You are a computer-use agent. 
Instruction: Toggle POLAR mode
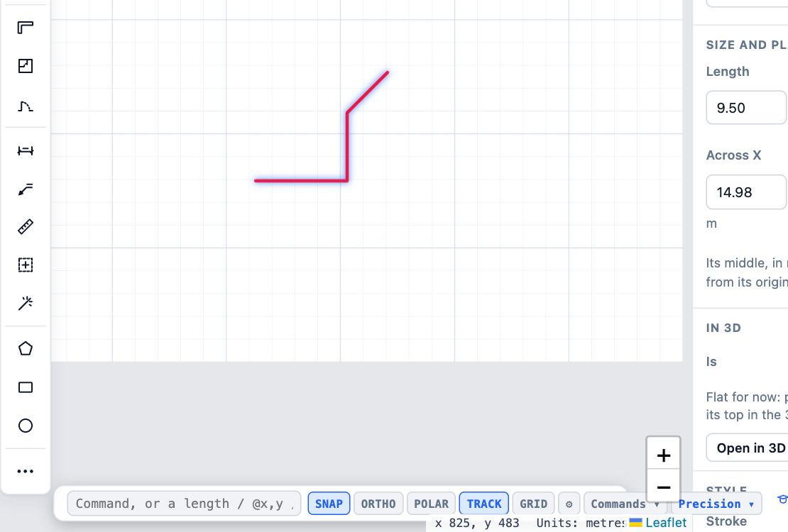point(431,504)
